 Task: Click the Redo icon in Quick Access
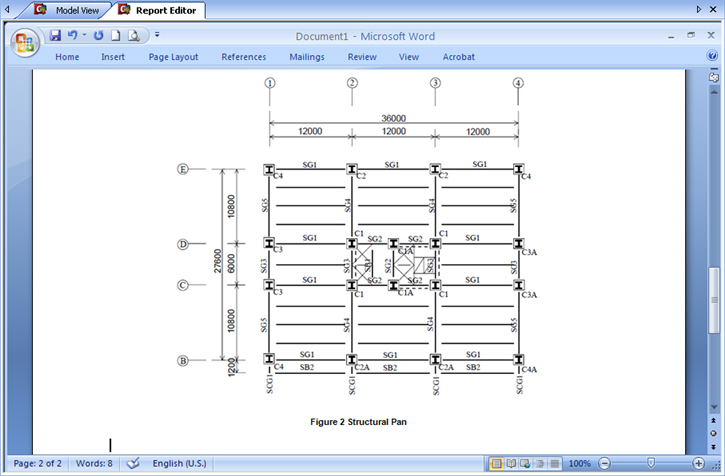click(99, 35)
